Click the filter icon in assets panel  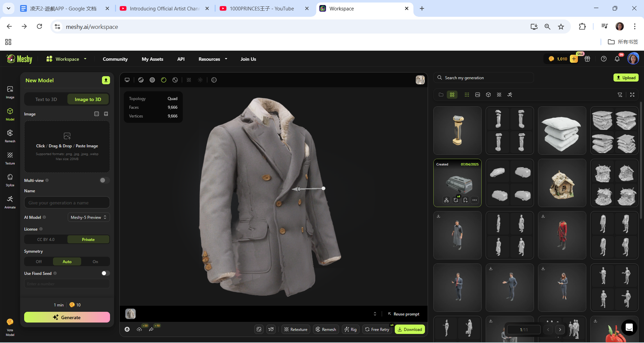pyautogui.click(x=620, y=95)
